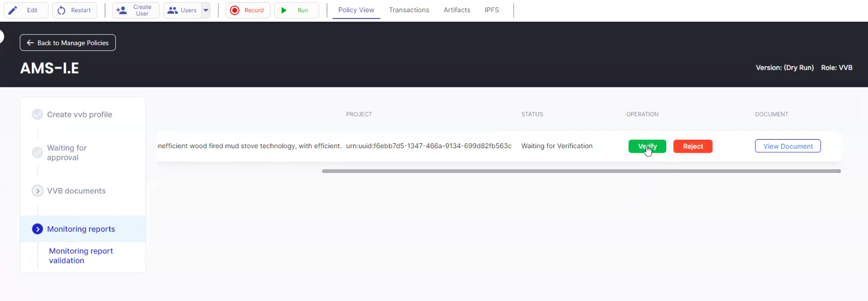Click the Edit pencil icon
The width and height of the screenshot is (868, 301).
tap(13, 10)
